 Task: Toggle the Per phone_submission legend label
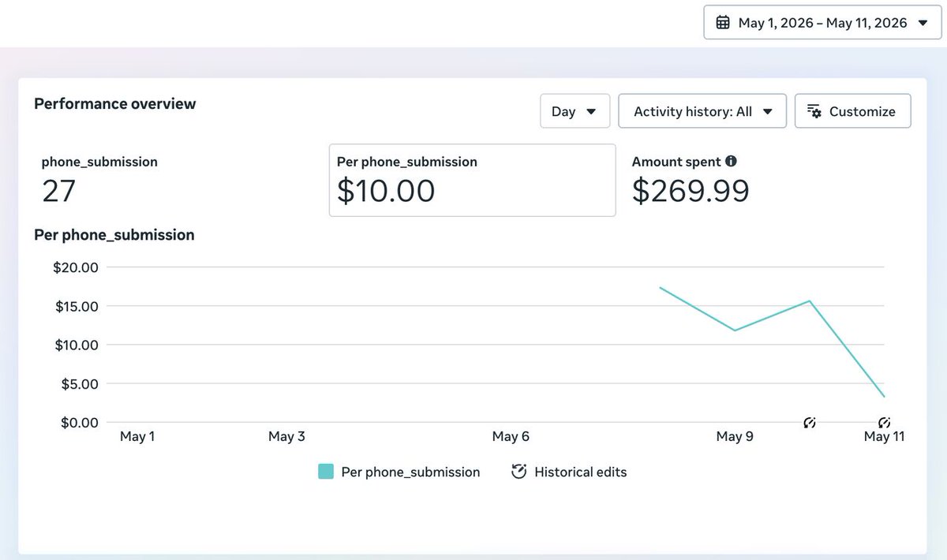pyautogui.click(x=410, y=472)
